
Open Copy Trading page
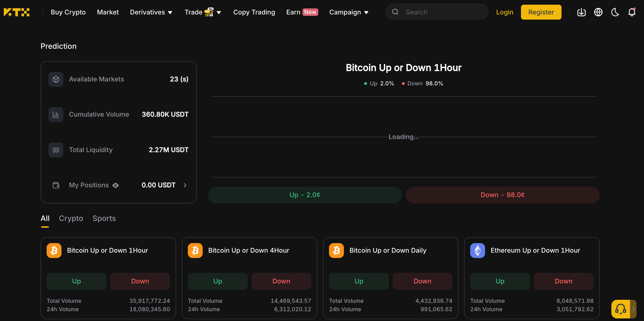(x=254, y=12)
